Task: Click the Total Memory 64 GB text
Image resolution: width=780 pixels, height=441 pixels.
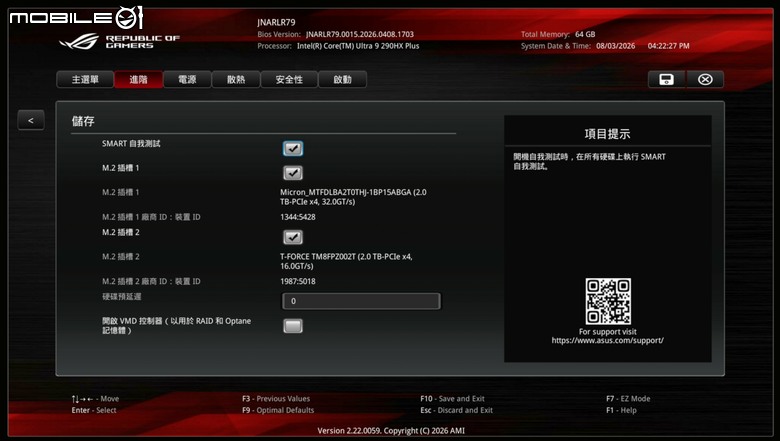Action: click(x=558, y=34)
